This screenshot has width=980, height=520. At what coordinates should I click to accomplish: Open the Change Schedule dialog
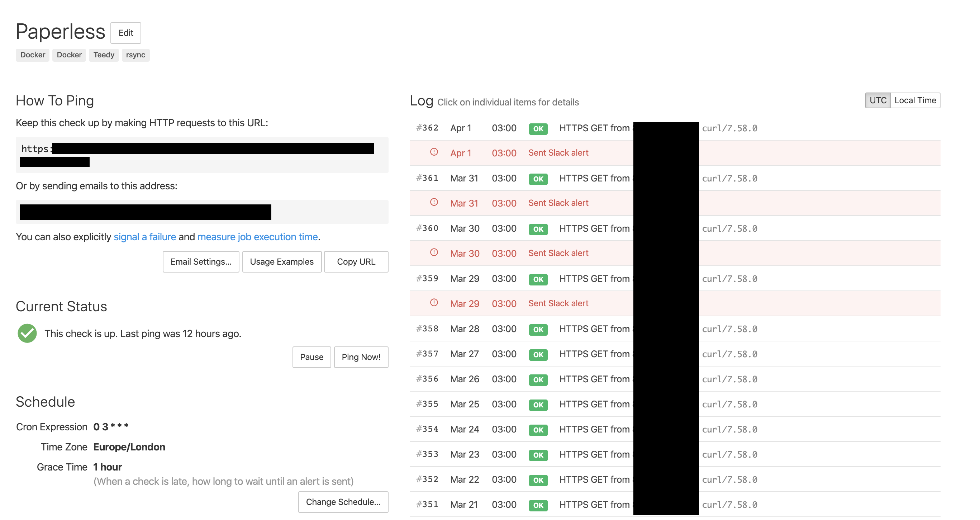(x=343, y=502)
